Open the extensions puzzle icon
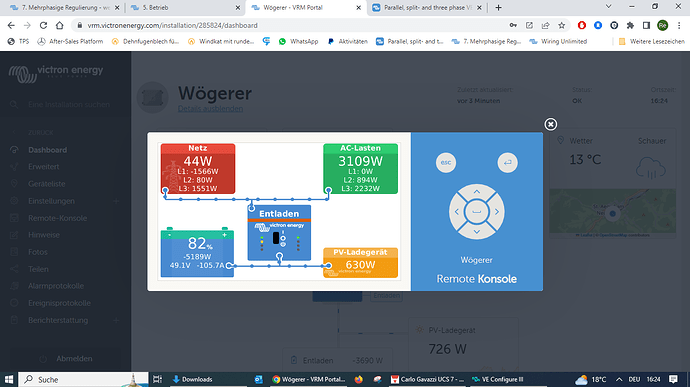Viewport: 690px width, 387px height. (630, 26)
